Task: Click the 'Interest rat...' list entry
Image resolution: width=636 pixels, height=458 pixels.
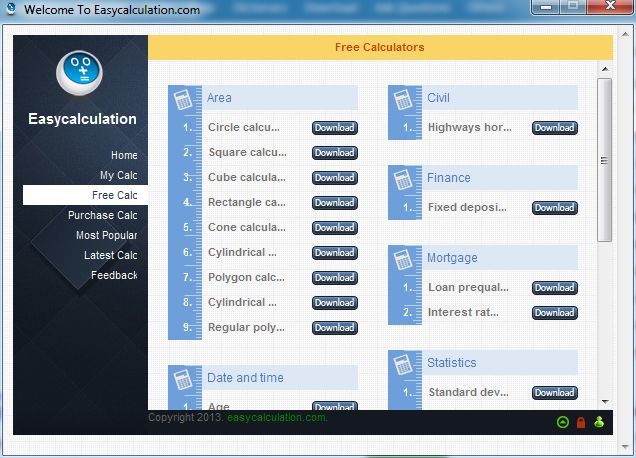Action: coord(463,312)
